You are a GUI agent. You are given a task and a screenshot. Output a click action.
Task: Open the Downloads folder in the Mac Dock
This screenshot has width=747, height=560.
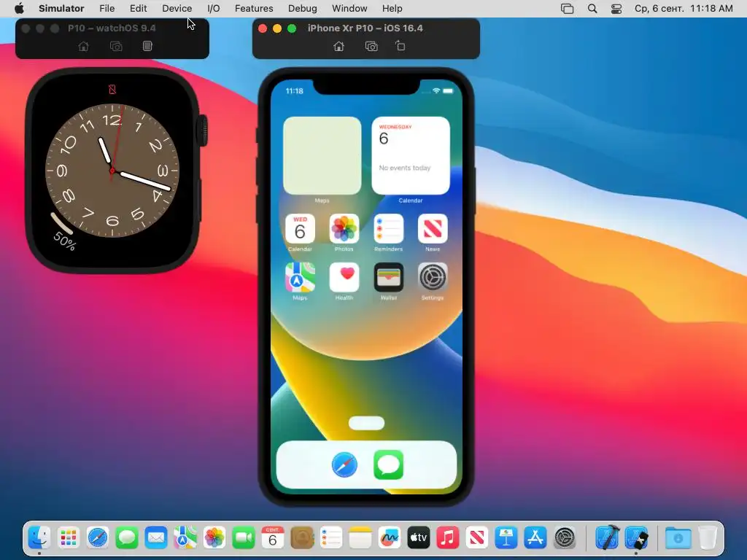pos(678,538)
